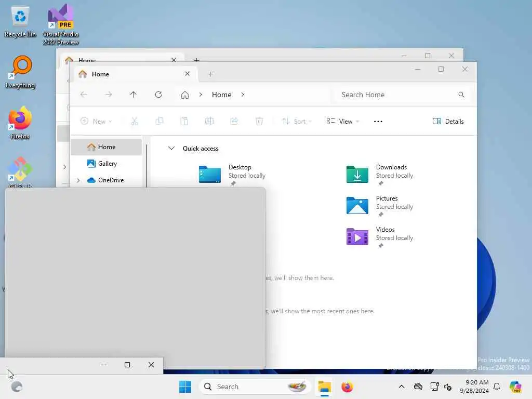
Task: Go up one folder level
Action: pyautogui.click(x=134, y=95)
